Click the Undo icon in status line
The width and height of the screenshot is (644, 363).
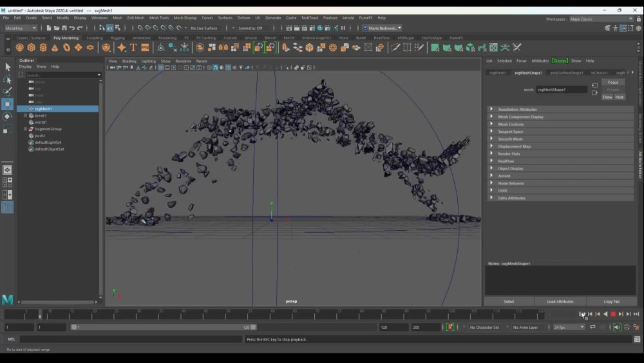pyautogui.click(x=72, y=28)
